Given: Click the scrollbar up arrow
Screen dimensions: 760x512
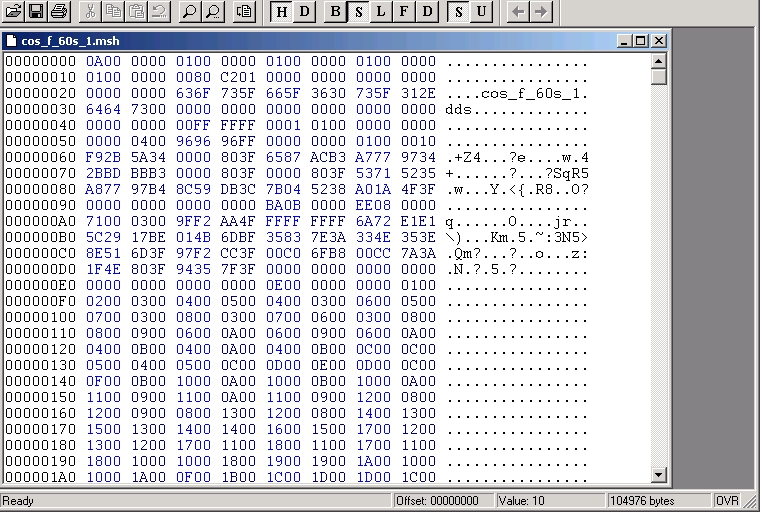Looking at the screenshot, I should point(659,61).
